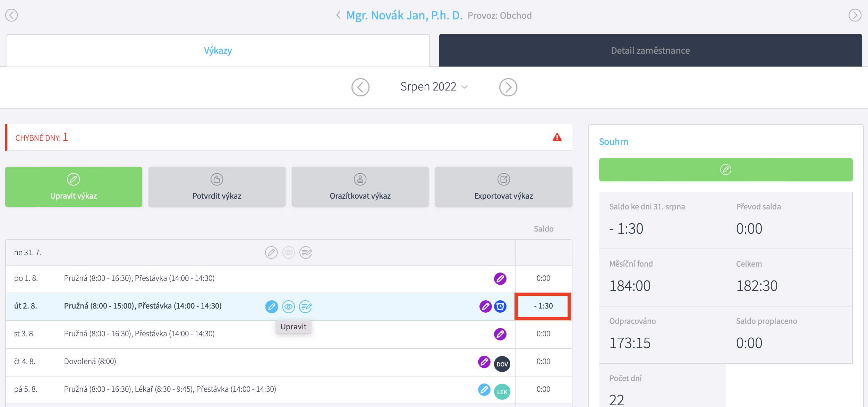Click red warning triangle in Chybné dny bar
Viewport: 868px width, 407px height.
(x=557, y=137)
